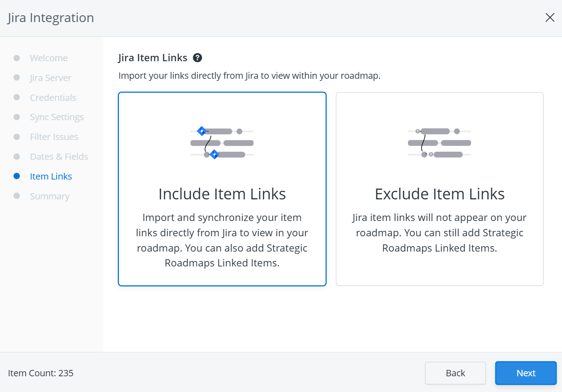Navigate to the Dates & Fields step

[x=59, y=157]
